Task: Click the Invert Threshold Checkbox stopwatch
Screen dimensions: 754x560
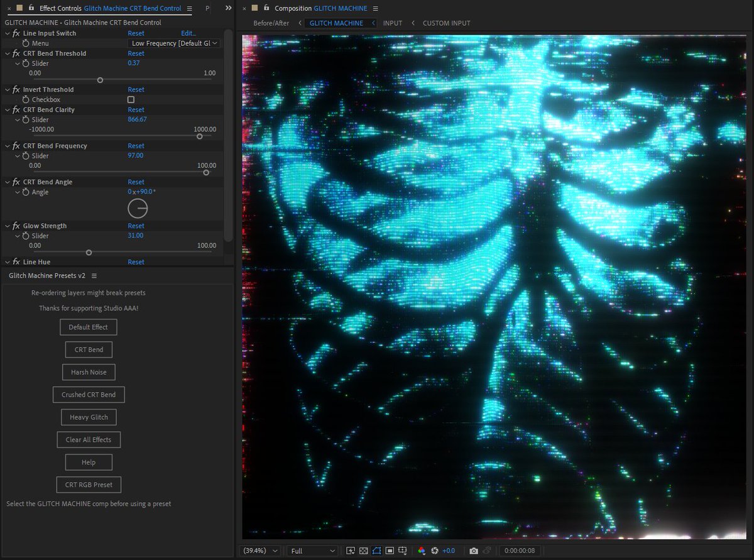Action: point(26,100)
